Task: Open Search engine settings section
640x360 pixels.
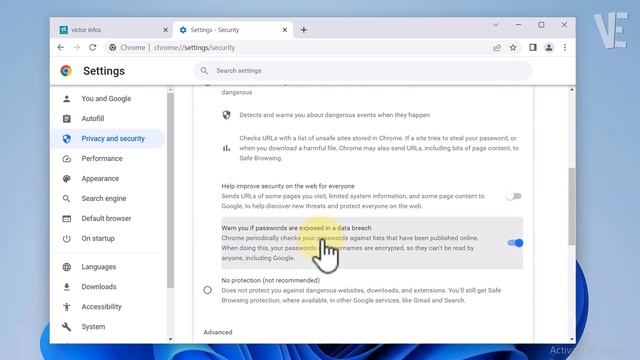Action: coord(108,198)
